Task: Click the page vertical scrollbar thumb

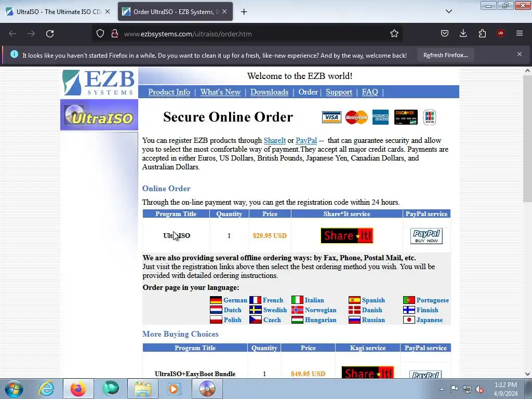Action: click(527, 139)
